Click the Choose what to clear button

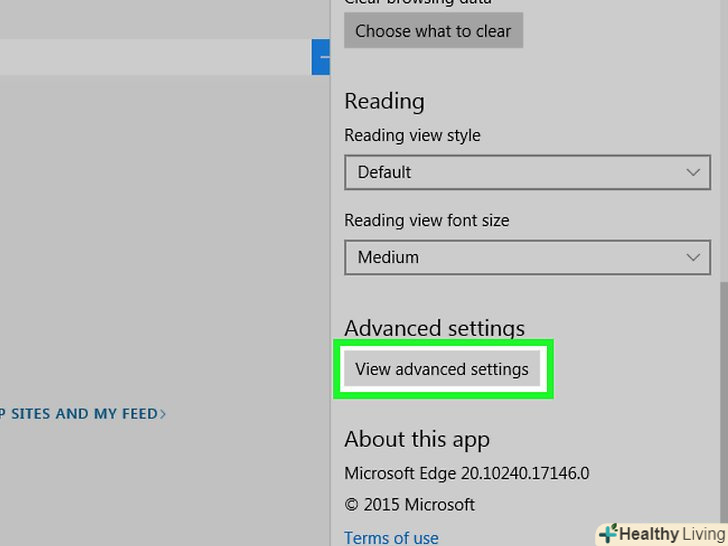[x=433, y=31]
